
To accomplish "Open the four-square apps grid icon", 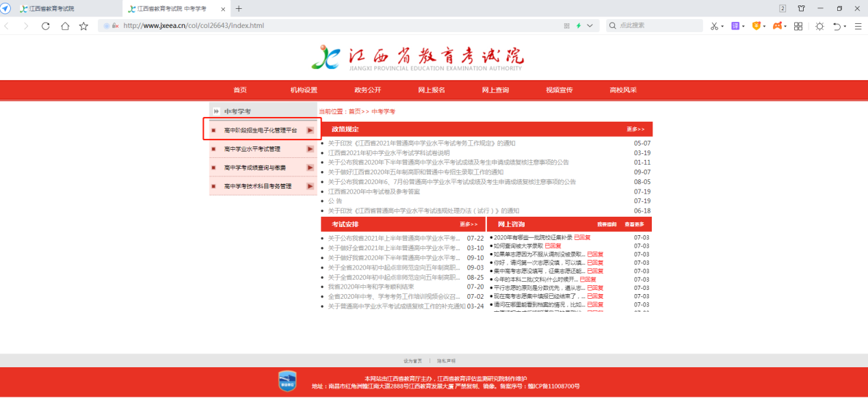I will [x=798, y=26].
